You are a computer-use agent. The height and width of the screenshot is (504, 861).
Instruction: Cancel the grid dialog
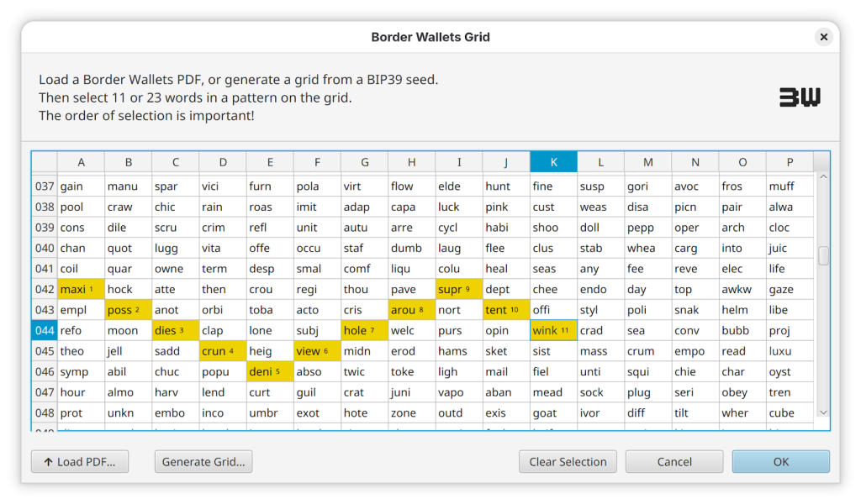[x=674, y=462]
